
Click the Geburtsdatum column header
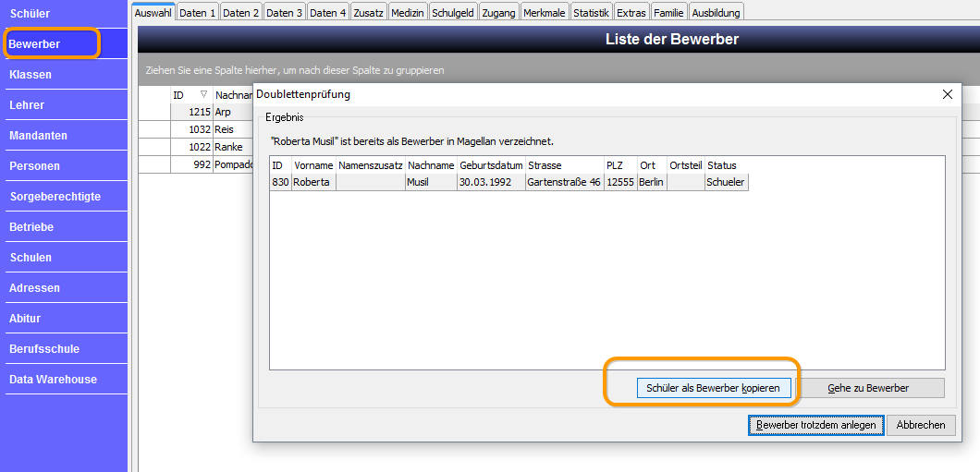pyautogui.click(x=491, y=165)
